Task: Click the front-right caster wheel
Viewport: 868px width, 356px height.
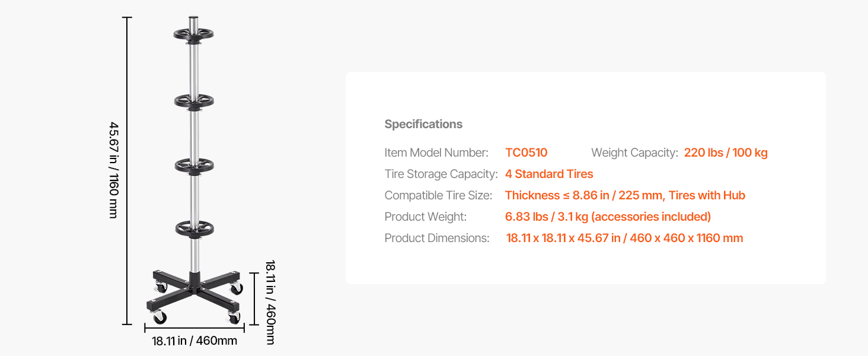Action: (234, 317)
